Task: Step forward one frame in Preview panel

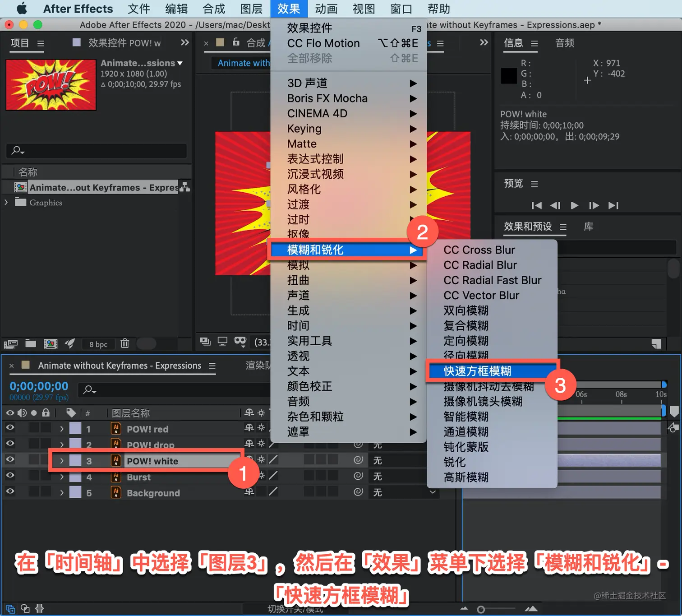Action: 594,205
